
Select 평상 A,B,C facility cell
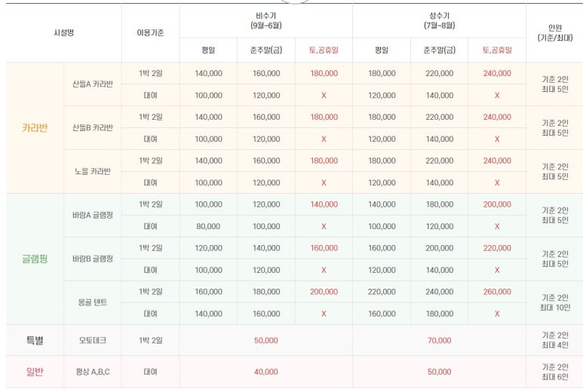tap(93, 372)
